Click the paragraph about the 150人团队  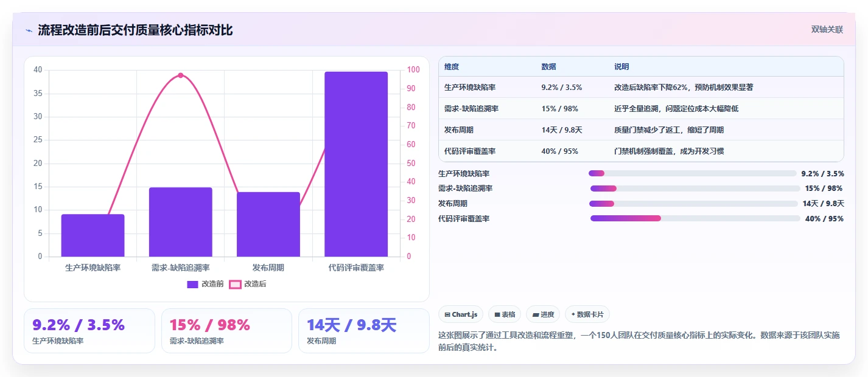tap(639, 342)
